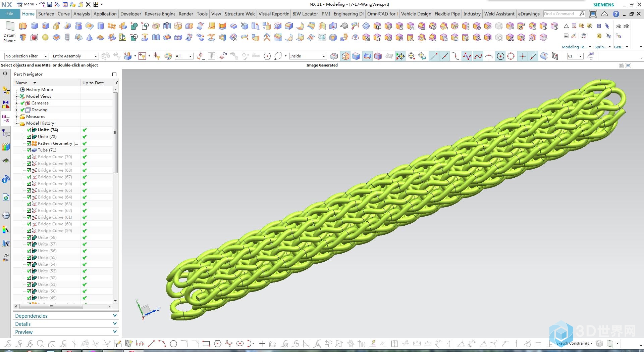Maximize the Part Navigator panel
The image size is (644, 352).
point(114,74)
